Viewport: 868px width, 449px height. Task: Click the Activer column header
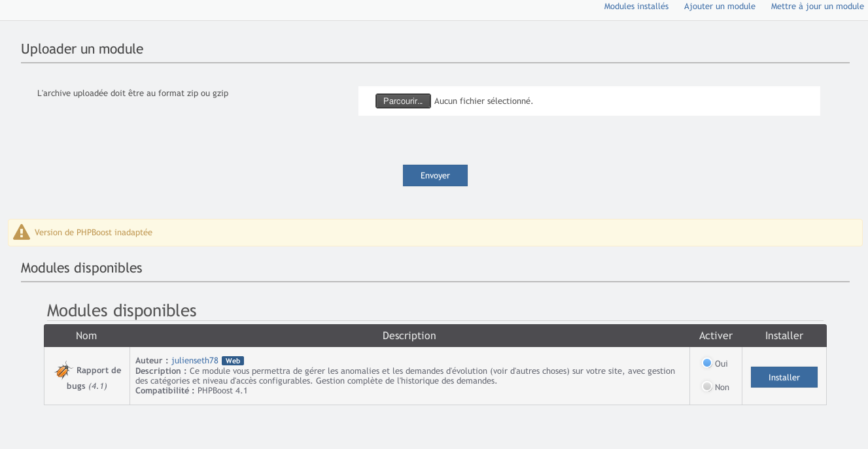coord(716,336)
